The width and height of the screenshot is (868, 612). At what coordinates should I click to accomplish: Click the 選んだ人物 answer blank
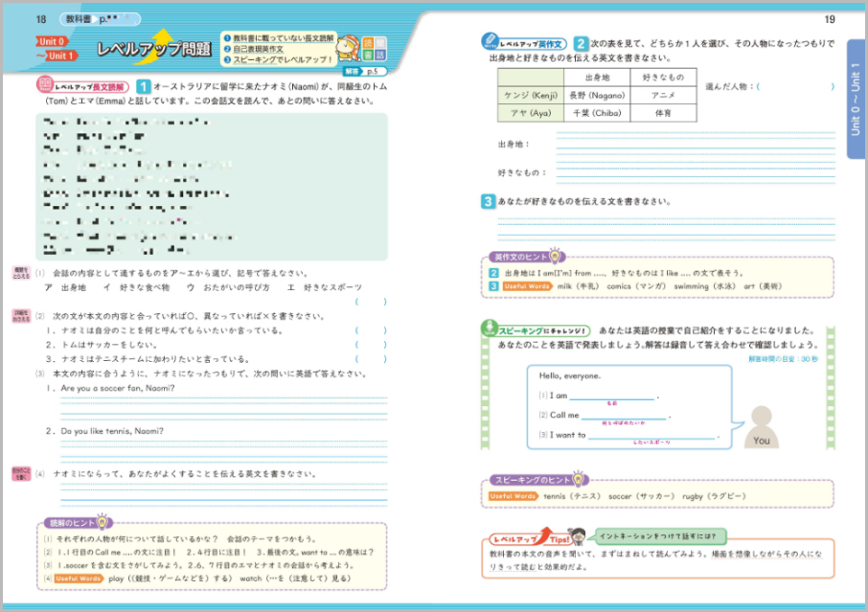(795, 87)
